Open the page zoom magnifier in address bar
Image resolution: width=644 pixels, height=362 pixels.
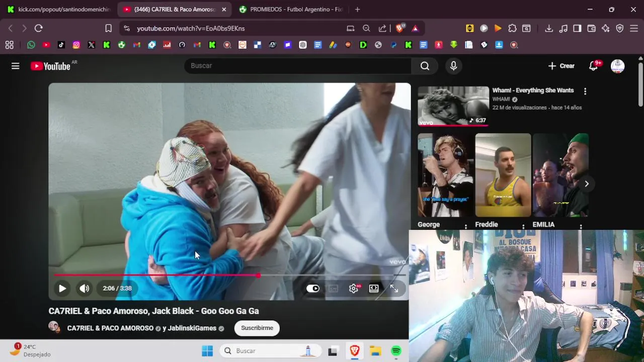[366, 28]
